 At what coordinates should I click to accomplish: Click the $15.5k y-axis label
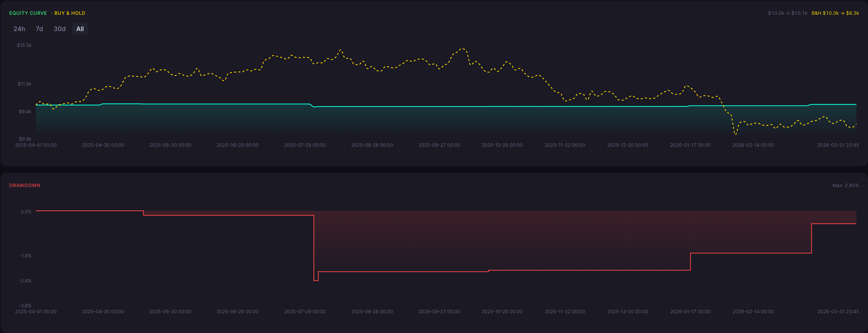click(x=24, y=45)
